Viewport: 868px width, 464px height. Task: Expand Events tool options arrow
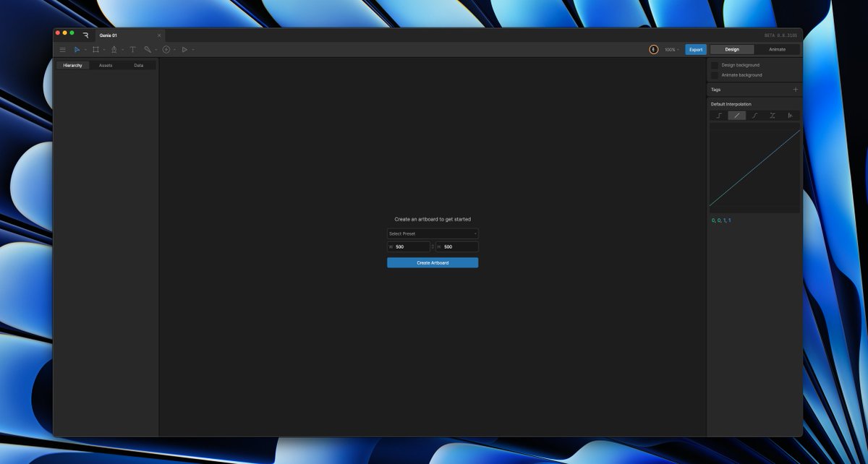tap(175, 50)
